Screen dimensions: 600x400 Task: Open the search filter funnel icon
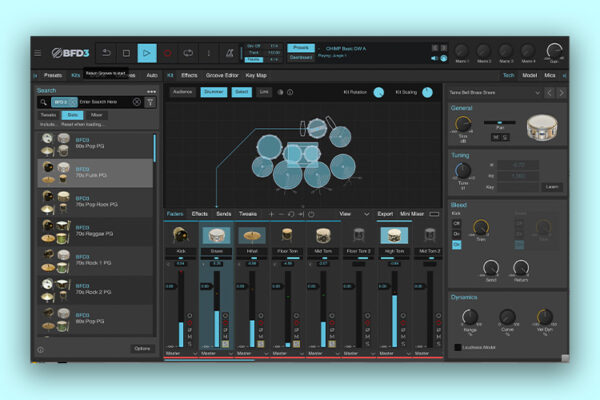pyautogui.click(x=150, y=102)
